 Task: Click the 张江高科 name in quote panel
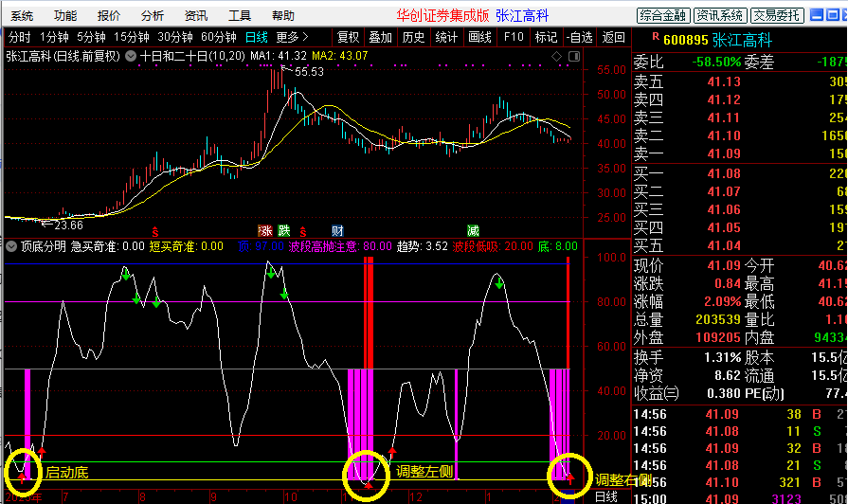742,41
